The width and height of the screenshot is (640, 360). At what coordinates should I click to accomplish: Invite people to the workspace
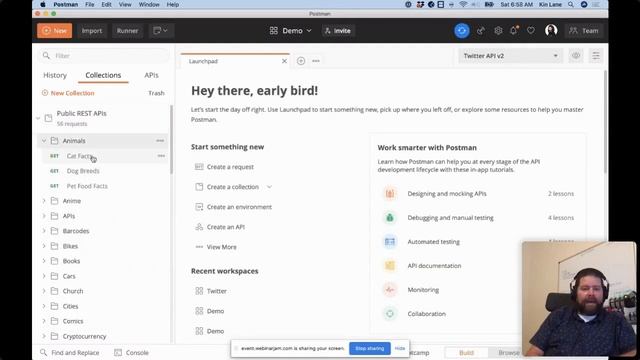pos(338,31)
